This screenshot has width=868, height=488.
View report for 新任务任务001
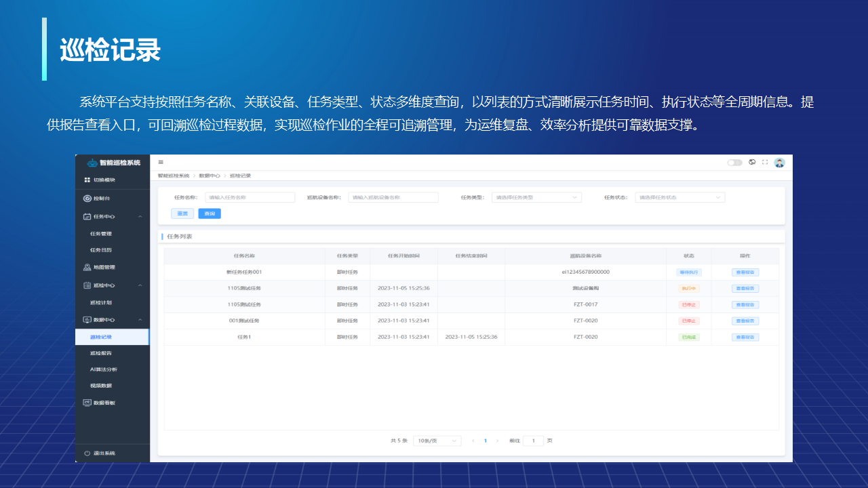[x=745, y=272]
